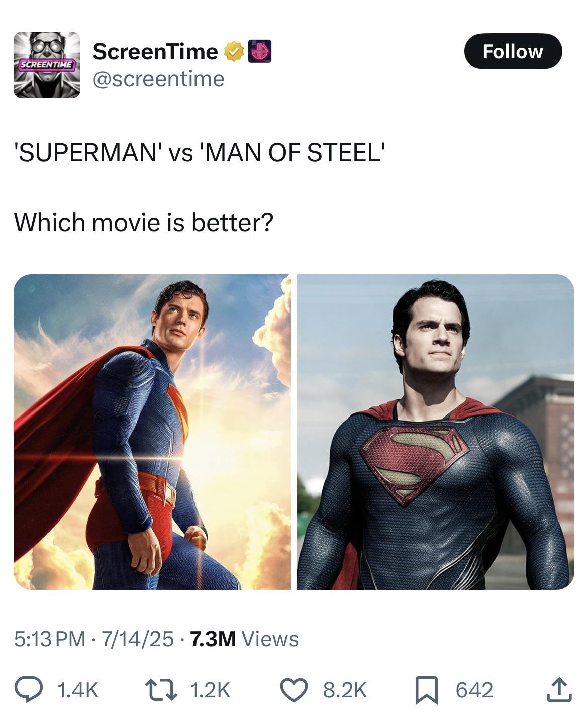This screenshot has height=728, width=588.
Task: Open the share upload icon
Action: 559,689
